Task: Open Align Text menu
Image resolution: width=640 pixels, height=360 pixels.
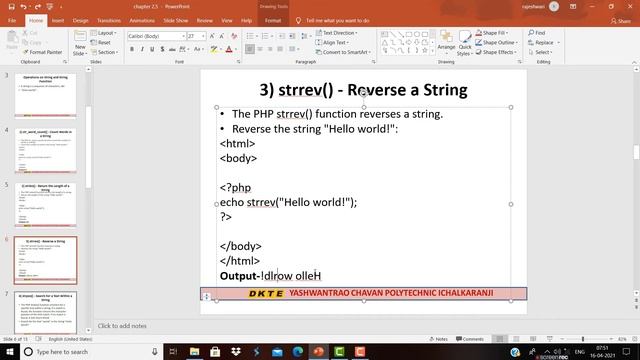Action: (x=332, y=42)
